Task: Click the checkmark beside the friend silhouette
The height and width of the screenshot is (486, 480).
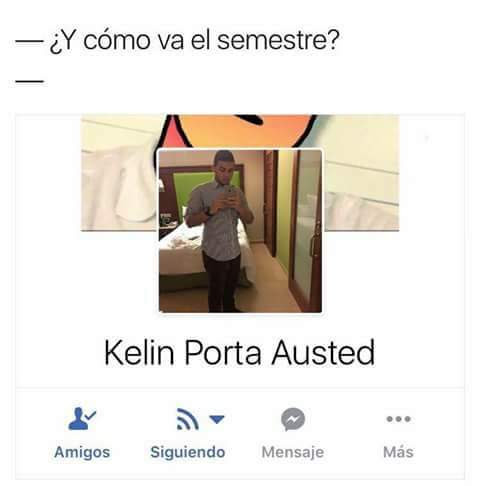Action: [90, 415]
